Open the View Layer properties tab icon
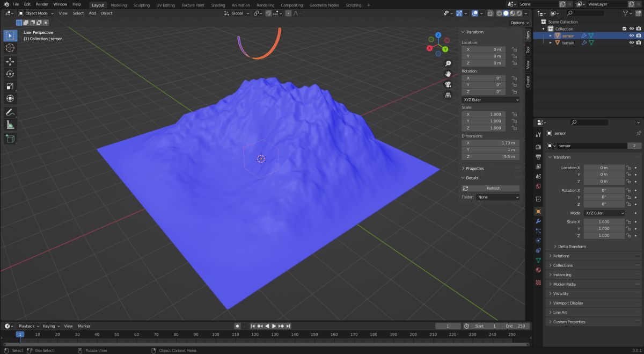The width and height of the screenshot is (644, 354). [x=538, y=167]
